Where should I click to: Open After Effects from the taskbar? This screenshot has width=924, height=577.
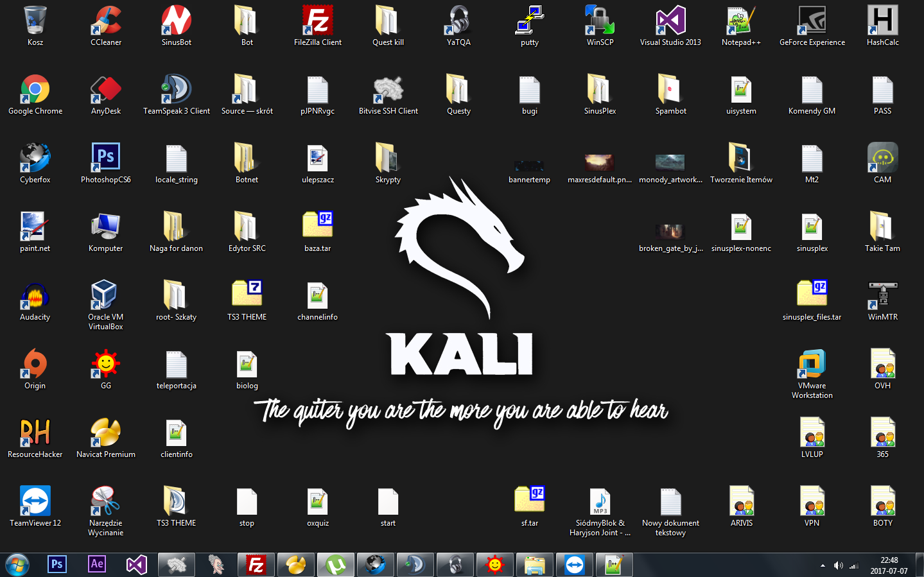[97, 565]
